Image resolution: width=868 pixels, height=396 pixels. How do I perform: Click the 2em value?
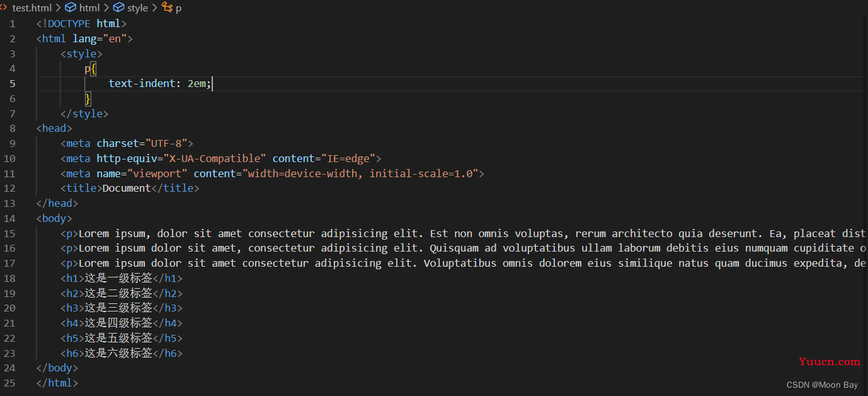tap(197, 83)
